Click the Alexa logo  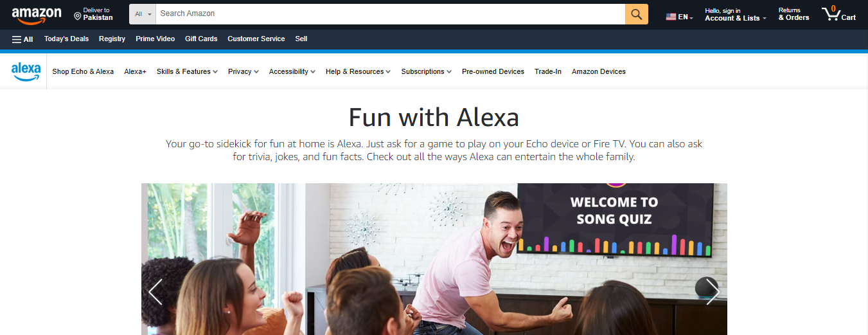[x=26, y=71]
